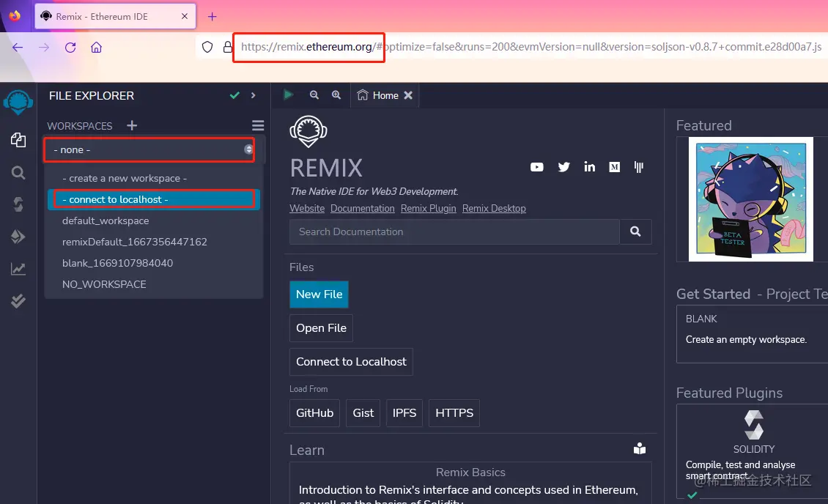Go to browser home page
The width and height of the screenshot is (828, 504).
point(96,48)
